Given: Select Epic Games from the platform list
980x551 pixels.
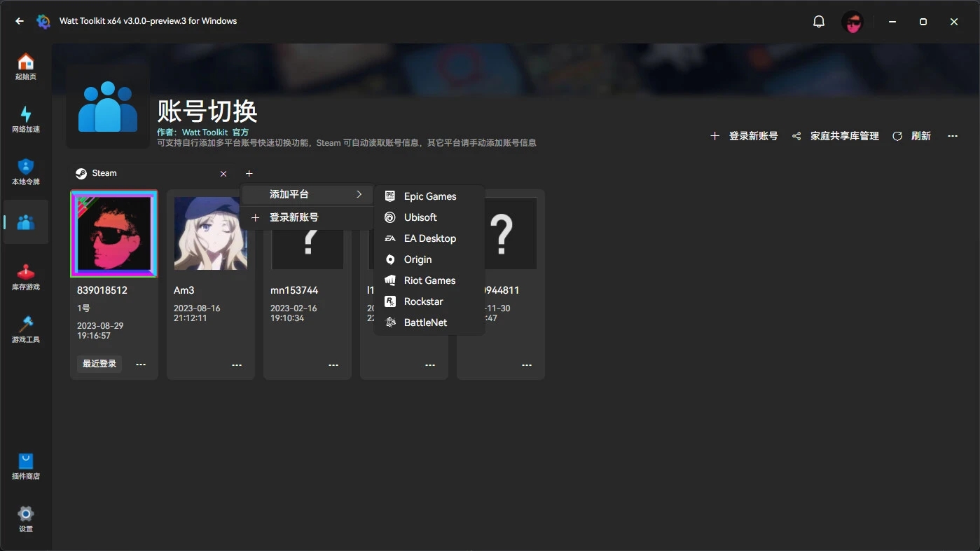Looking at the screenshot, I should [429, 196].
